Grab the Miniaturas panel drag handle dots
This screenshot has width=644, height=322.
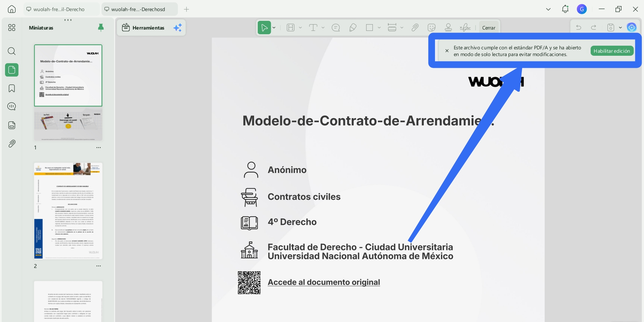pos(68,20)
